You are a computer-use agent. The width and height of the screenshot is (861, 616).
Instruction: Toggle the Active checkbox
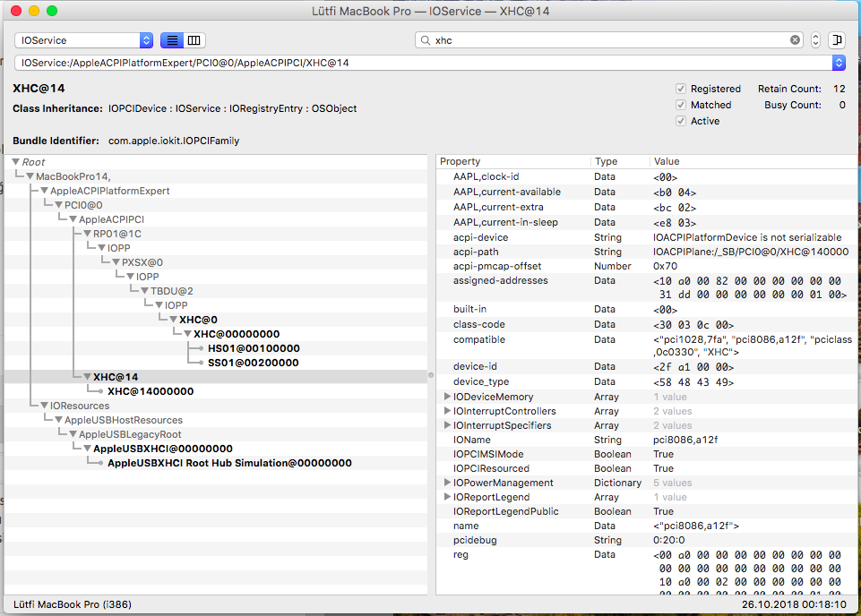[x=681, y=121]
